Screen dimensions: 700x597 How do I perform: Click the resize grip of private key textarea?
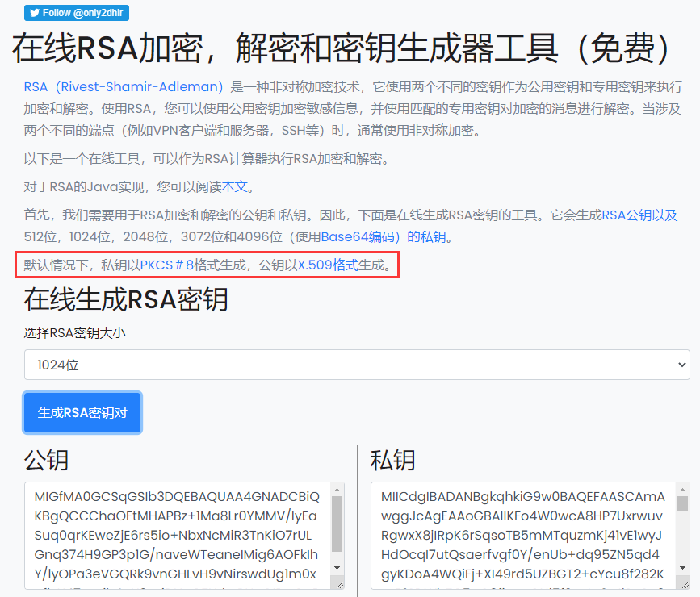click(684, 585)
